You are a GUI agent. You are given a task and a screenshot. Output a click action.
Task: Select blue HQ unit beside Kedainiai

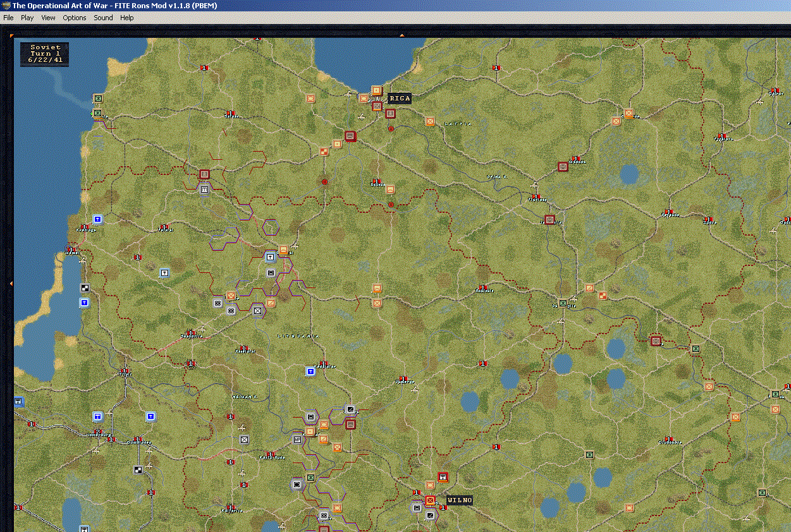click(310, 371)
